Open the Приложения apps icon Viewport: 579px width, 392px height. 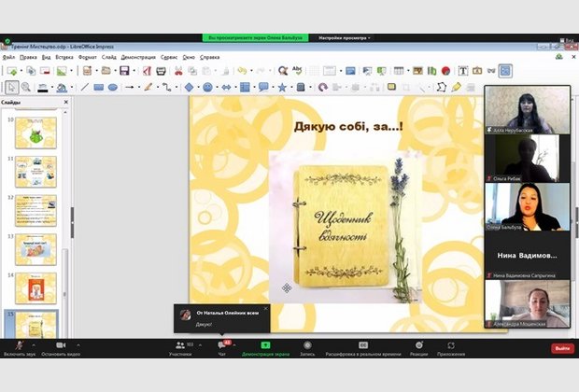point(451,345)
